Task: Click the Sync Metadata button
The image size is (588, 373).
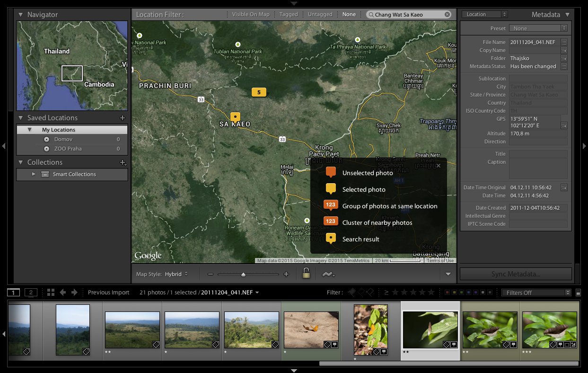Action: (516, 274)
